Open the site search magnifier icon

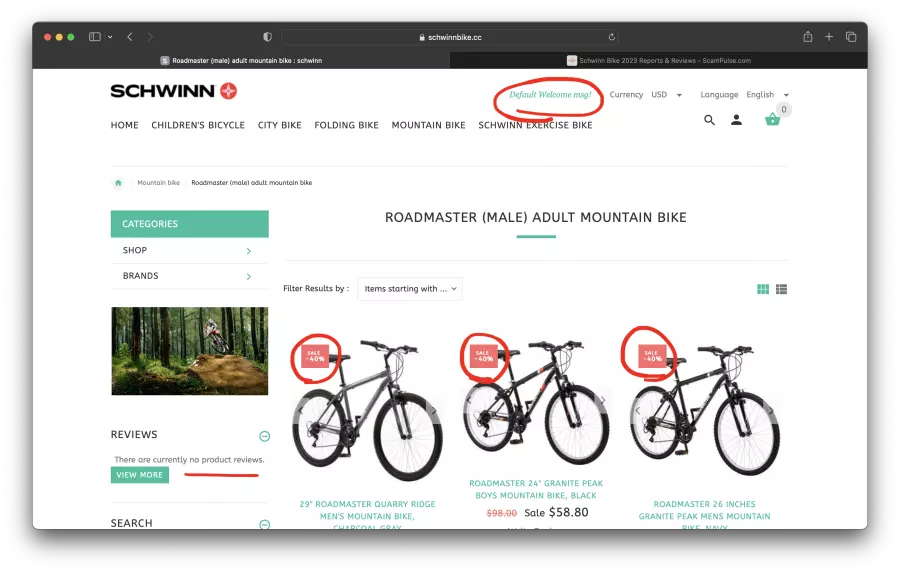pos(709,120)
